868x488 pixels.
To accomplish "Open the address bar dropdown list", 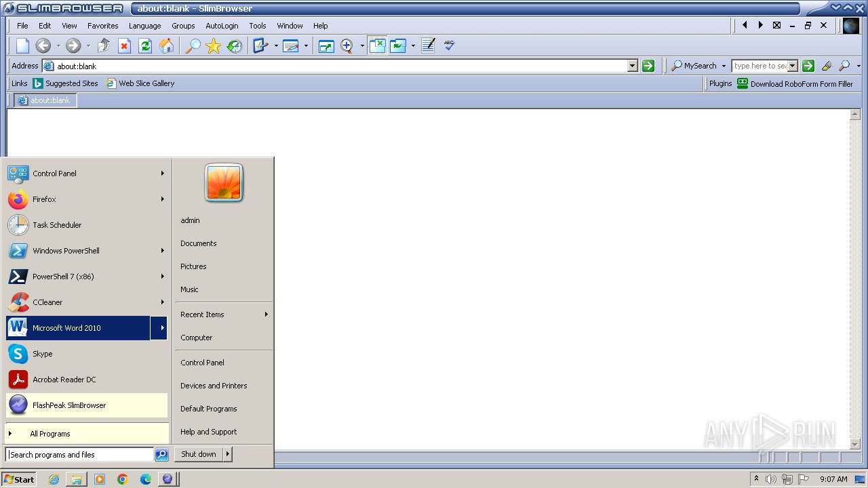I will (x=633, y=66).
